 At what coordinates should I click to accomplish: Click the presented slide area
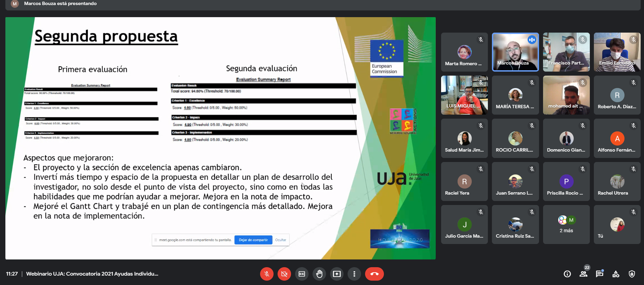click(220, 138)
